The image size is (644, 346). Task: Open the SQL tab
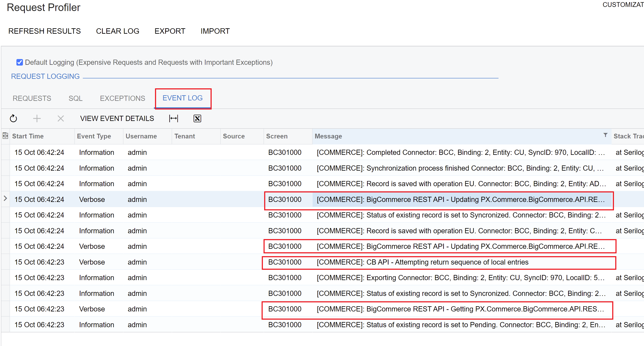tap(75, 98)
